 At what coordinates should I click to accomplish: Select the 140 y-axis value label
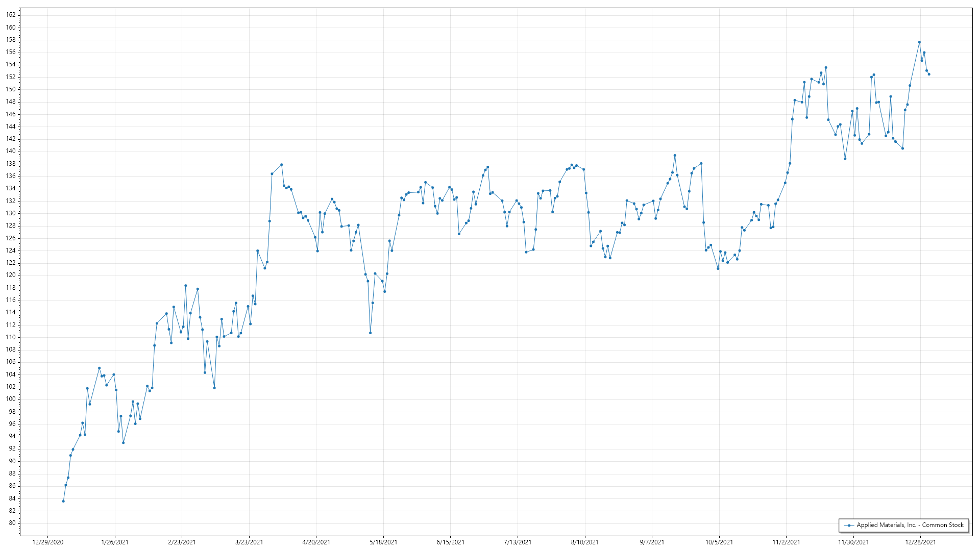[11, 151]
